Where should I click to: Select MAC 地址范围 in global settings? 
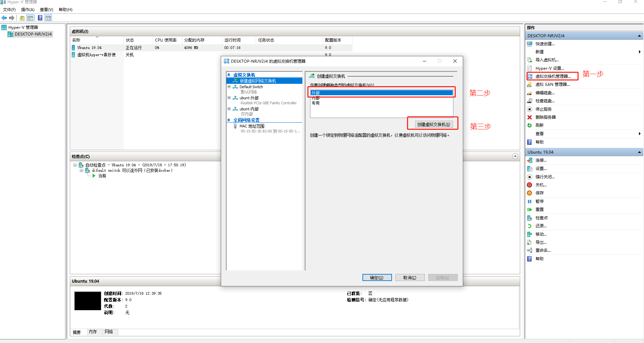[252, 126]
